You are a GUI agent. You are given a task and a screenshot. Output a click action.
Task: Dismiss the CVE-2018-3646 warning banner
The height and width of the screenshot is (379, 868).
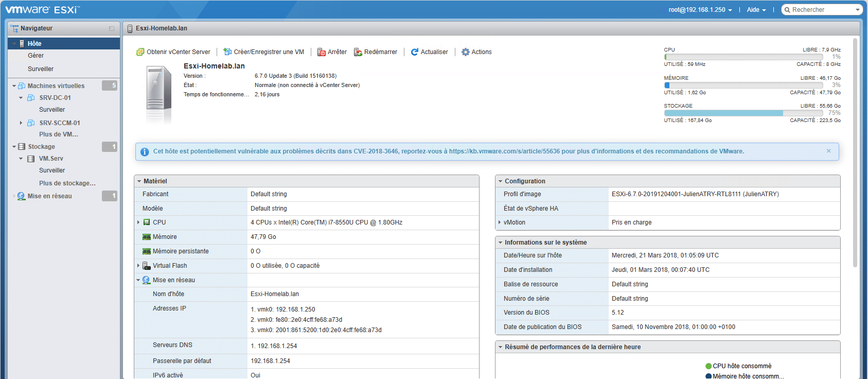(828, 151)
